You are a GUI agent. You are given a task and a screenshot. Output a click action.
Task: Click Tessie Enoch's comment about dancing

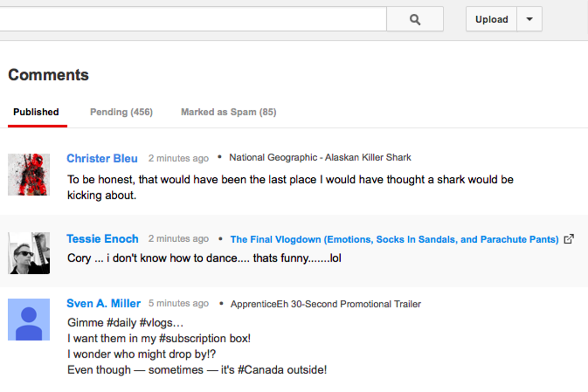point(204,258)
